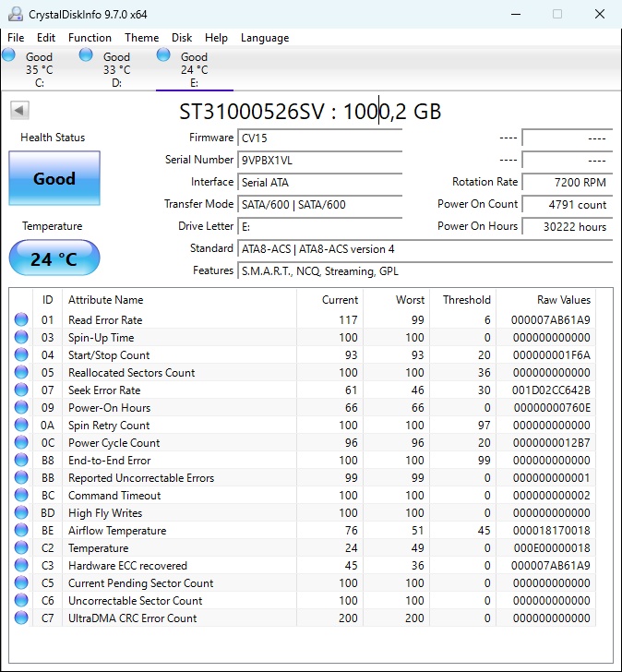Click status orb for Command Timeout
This screenshot has height=672, width=622.
tap(21, 496)
